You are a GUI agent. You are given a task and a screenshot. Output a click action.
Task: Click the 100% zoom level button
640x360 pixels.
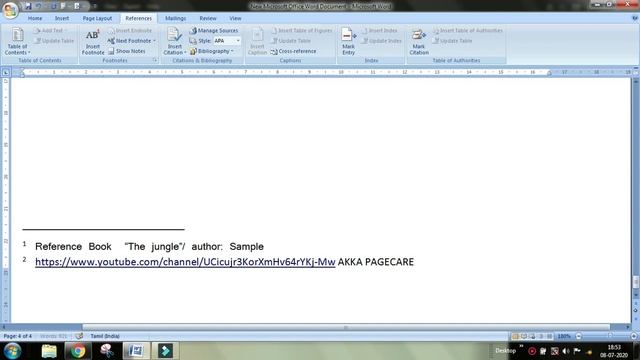(x=564, y=336)
